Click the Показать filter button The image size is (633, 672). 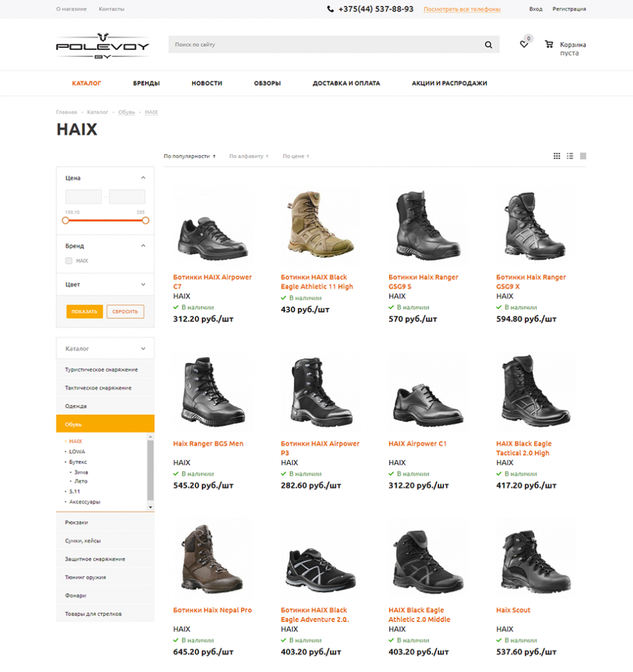[x=85, y=312]
